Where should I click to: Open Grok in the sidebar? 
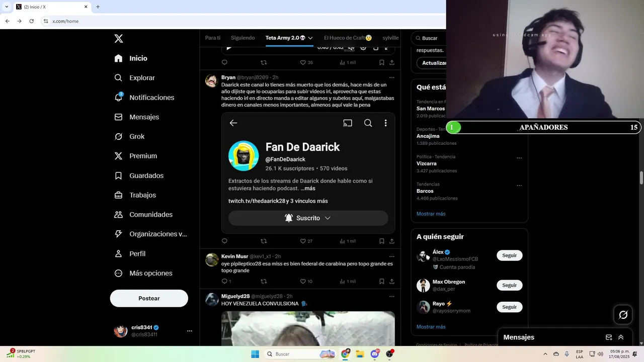[x=129, y=136]
